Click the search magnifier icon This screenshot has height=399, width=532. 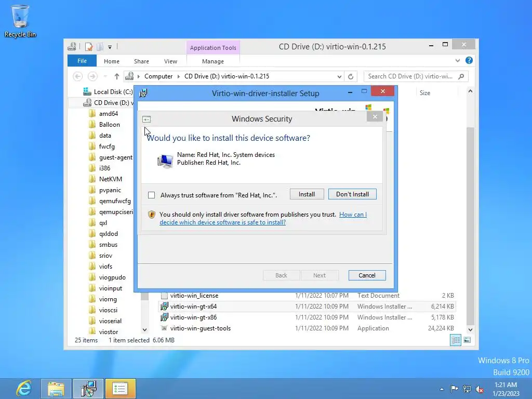pos(461,76)
